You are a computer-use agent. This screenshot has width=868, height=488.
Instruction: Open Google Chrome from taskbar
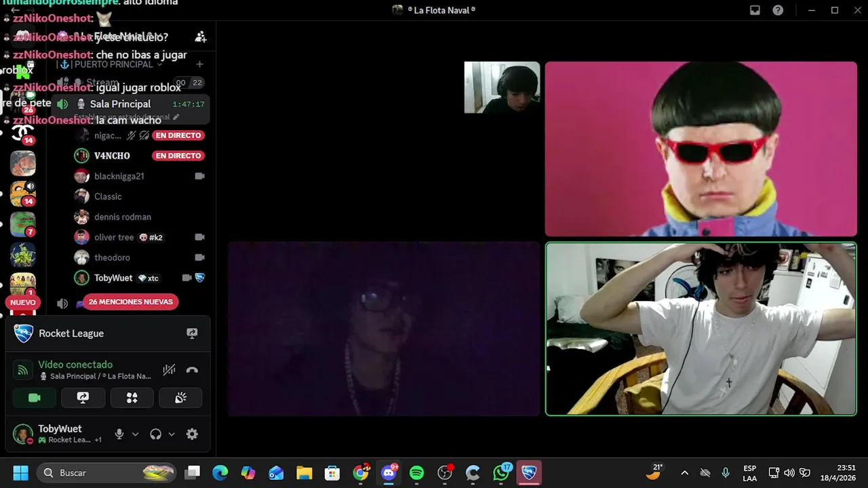(361, 473)
